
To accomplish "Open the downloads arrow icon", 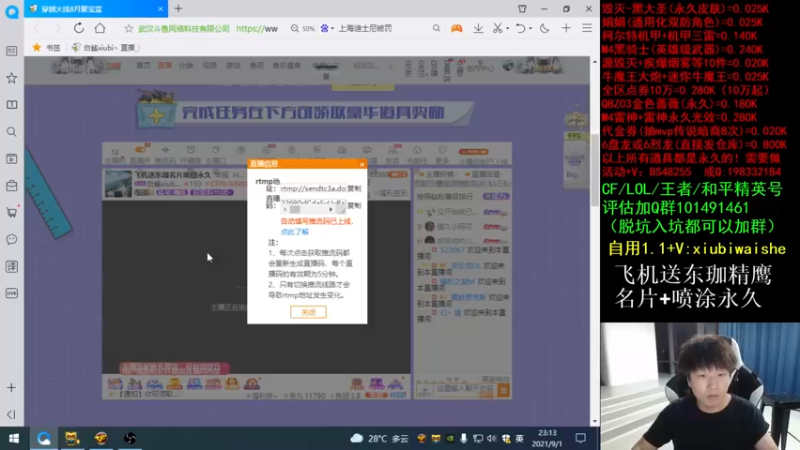I will point(478,29).
